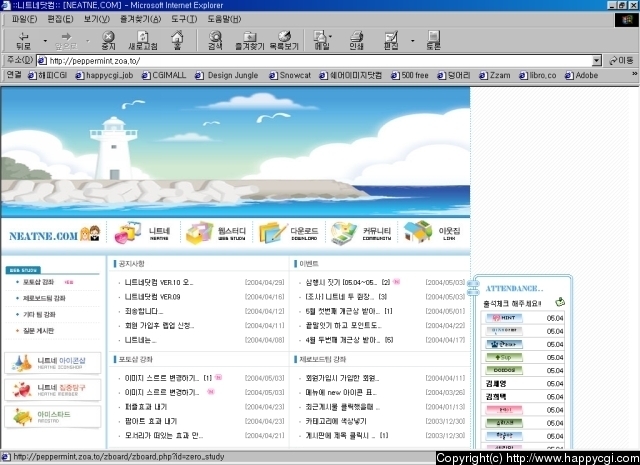Open Back button history dropdown arrow
This screenshot has width=640, height=465.
(x=45, y=41)
